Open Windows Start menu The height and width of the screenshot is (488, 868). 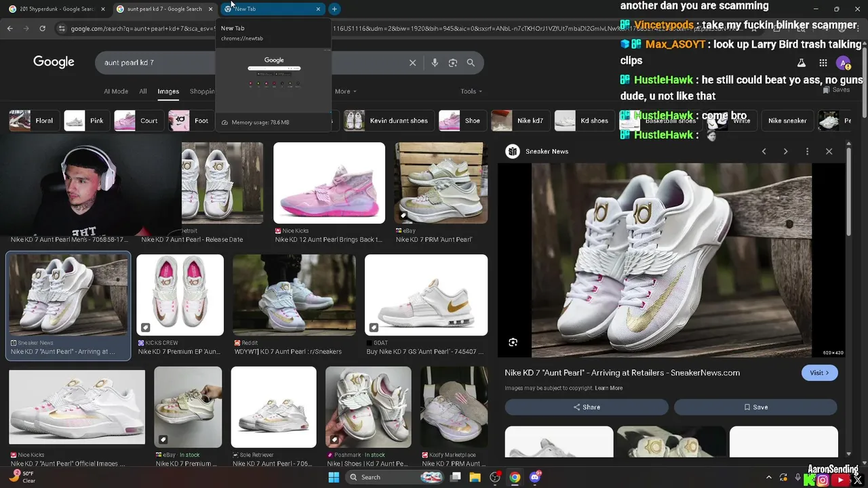tap(334, 477)
